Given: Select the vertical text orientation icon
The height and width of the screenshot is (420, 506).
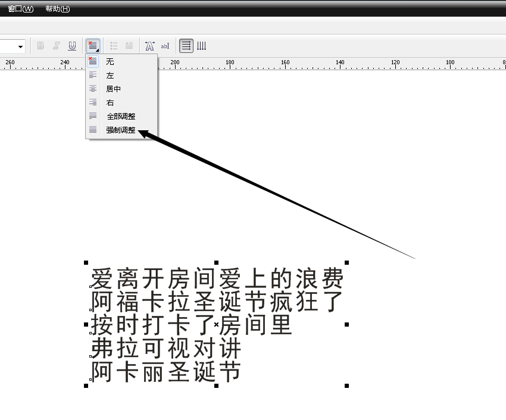Looking at the screenshot, I should tap(202, 46).
